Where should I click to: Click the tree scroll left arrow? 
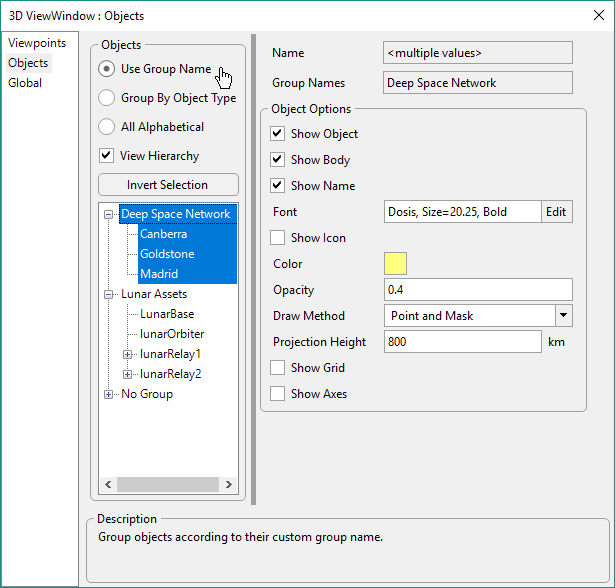108,484
